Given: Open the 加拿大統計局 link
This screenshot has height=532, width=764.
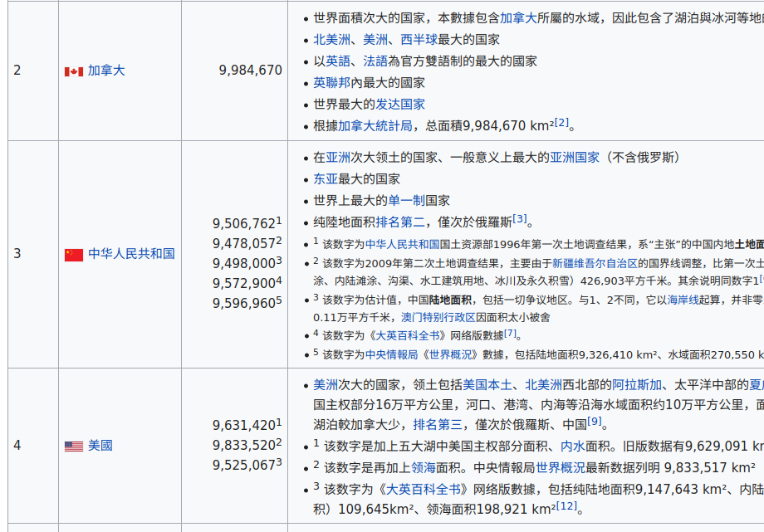Looking at the screenshot, I should [375, 125].
